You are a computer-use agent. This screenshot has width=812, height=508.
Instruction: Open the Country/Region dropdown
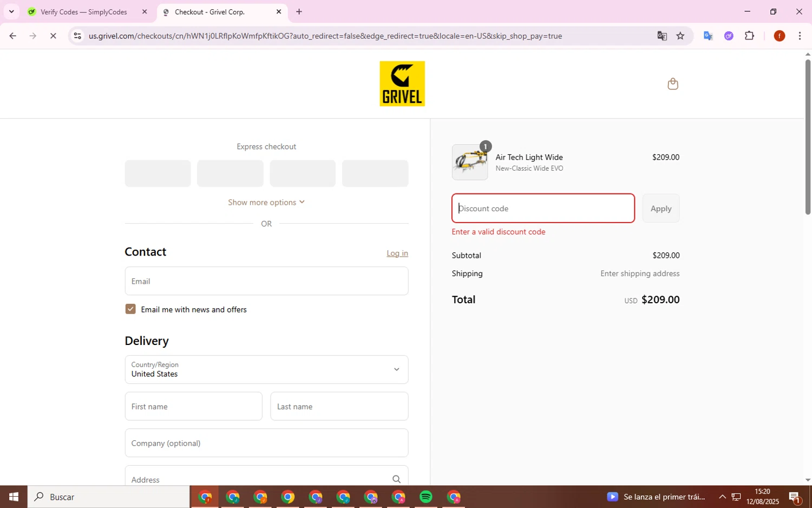tap(266, 369)
